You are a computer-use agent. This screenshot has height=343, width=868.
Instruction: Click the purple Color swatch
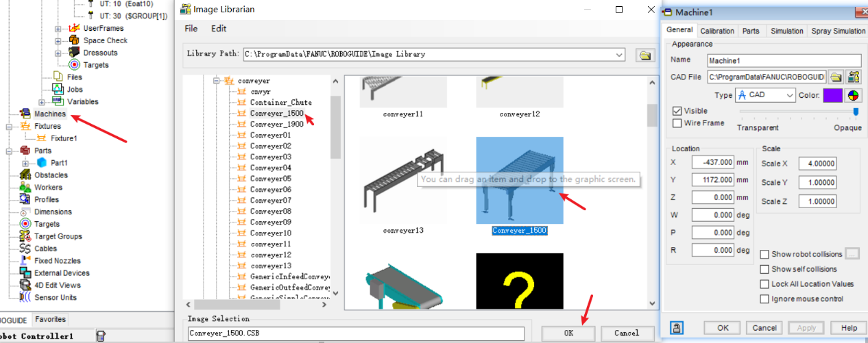click(x=832, y=95)
